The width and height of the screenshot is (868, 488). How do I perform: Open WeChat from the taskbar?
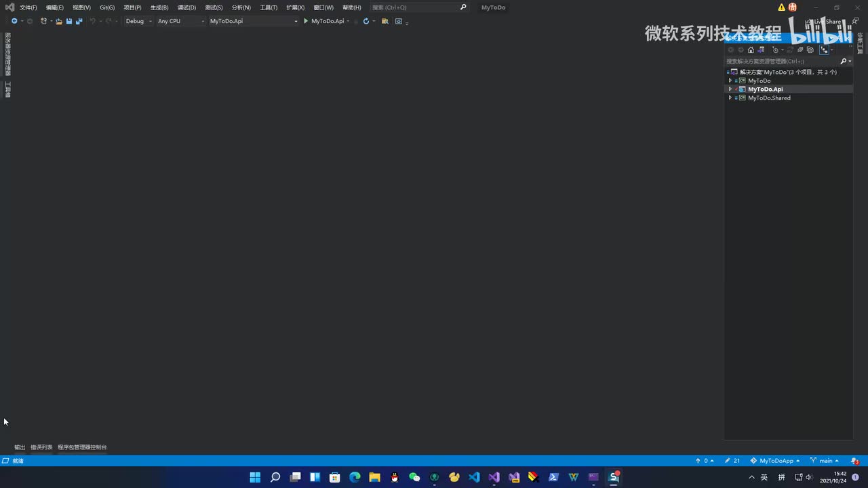(x=414, y=477)
